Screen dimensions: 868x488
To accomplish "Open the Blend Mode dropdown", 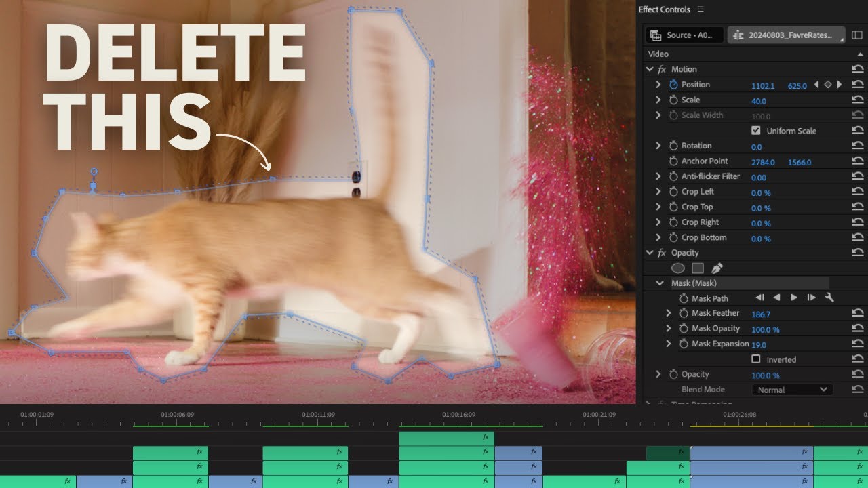I will click(x=792, y=390).
